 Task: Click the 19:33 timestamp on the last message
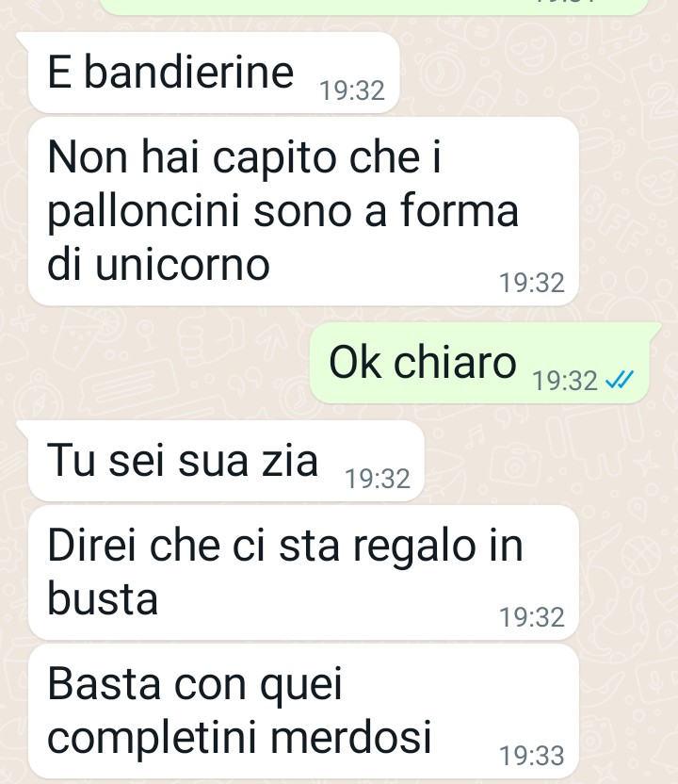tap(532, 756)
